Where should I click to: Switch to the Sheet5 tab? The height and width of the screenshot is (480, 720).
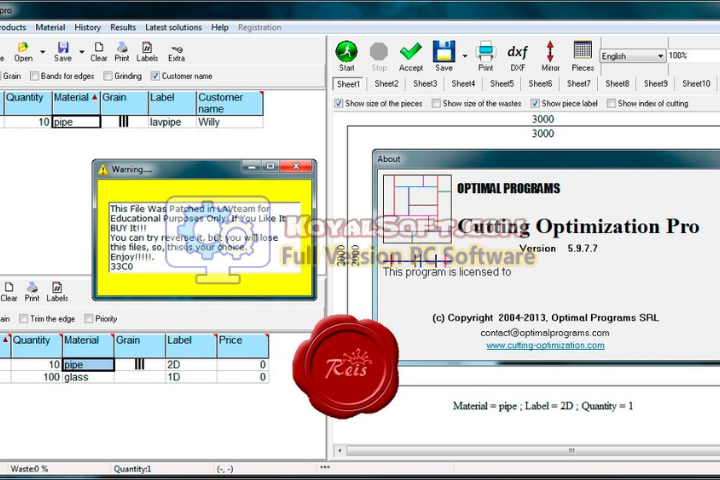click(x=501, y=84)
